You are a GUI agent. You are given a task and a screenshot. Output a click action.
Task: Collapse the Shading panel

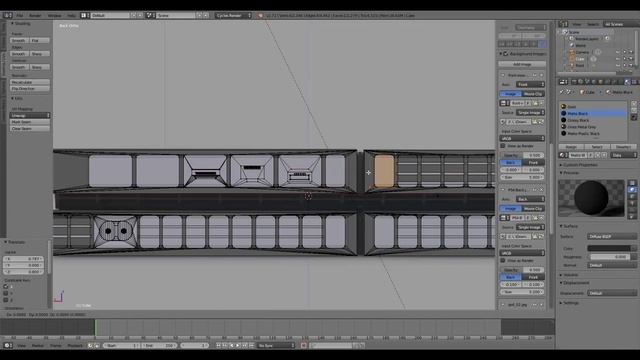pyautogui.click(x=20, y=24)
